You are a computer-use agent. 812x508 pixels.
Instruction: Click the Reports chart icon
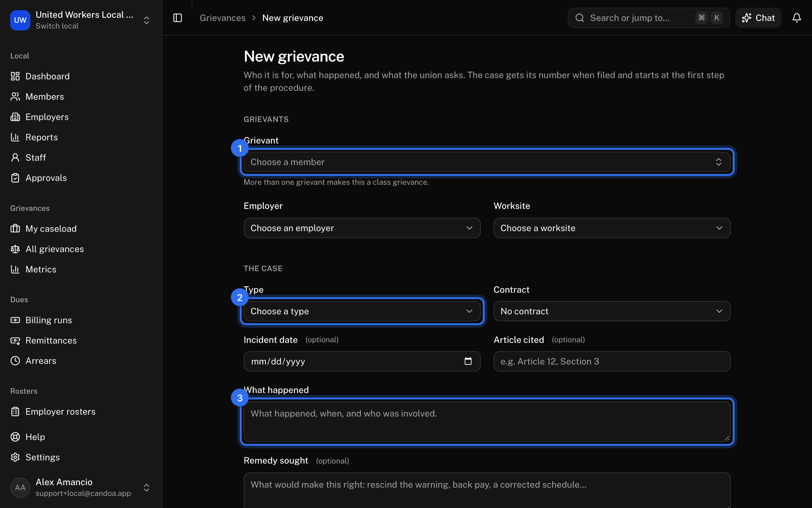[15, 137]
